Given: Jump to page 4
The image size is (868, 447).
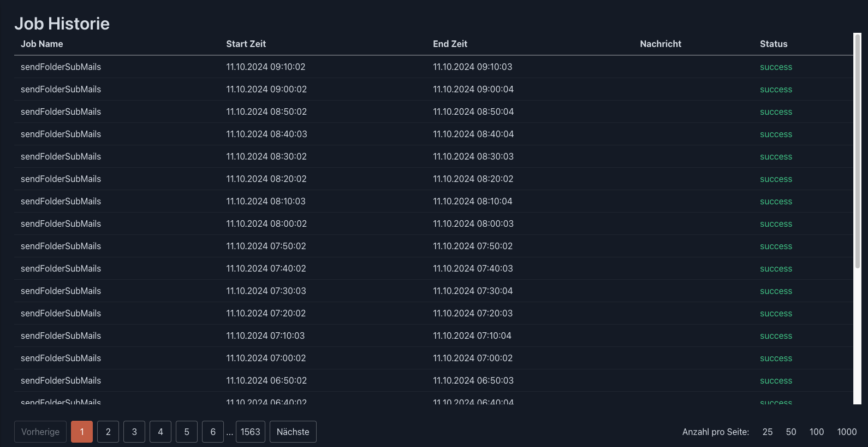Looking at the screenshot, I should (160, 432).
